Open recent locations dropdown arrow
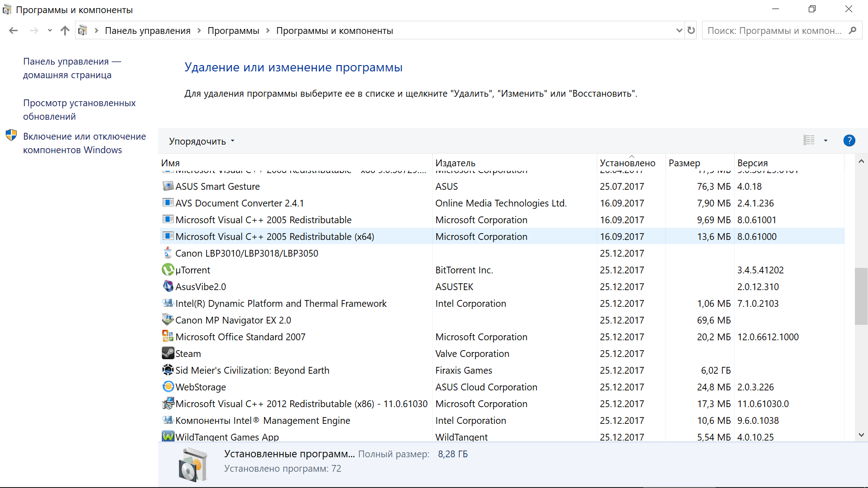868x488 pixels. pos(50,30)
